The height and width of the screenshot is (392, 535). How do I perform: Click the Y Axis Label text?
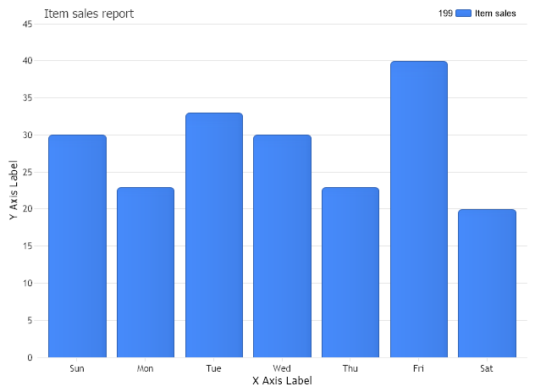14,190
